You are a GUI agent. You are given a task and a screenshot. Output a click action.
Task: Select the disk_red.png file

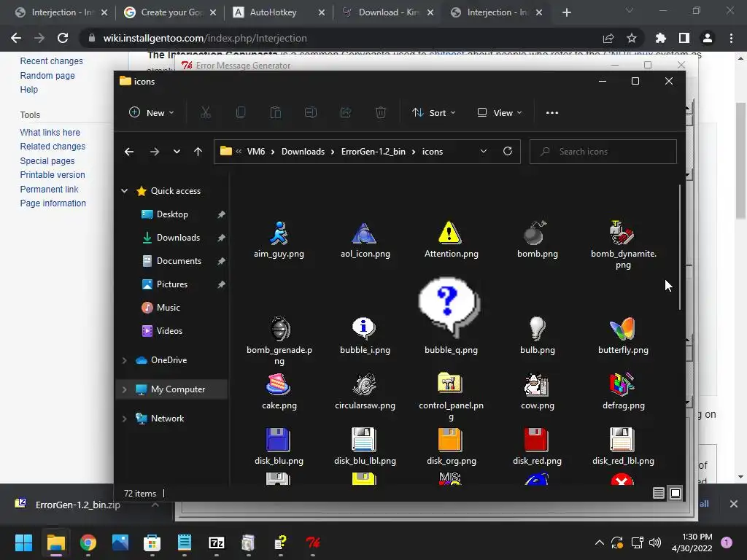[538, 446]
